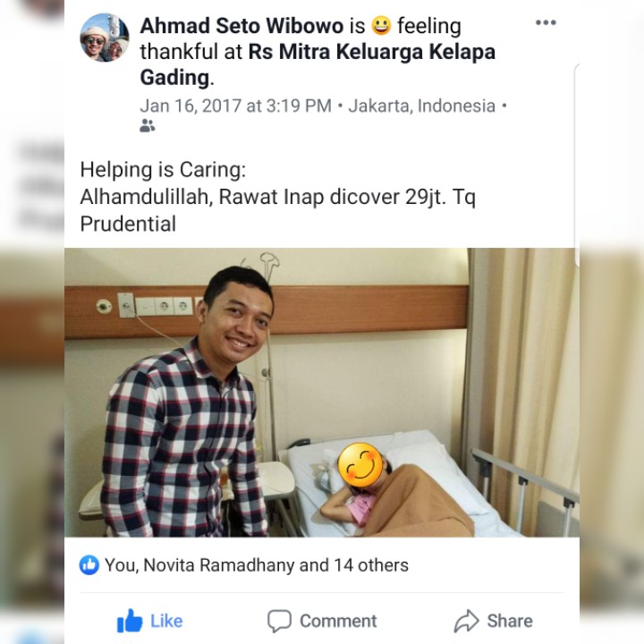Click Jakarta, Indonesia location text
Image resolution: width=644 pixels, height=644 pixels.
[x=422, y=106]
